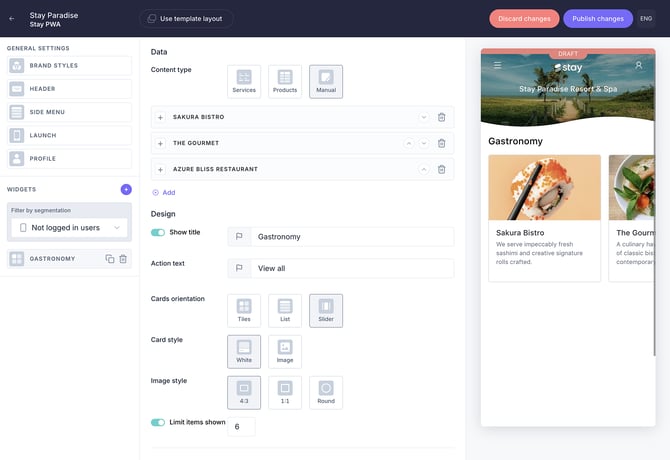
Task: Click the stay logo in the preview
Action: (x=568, y=67)
